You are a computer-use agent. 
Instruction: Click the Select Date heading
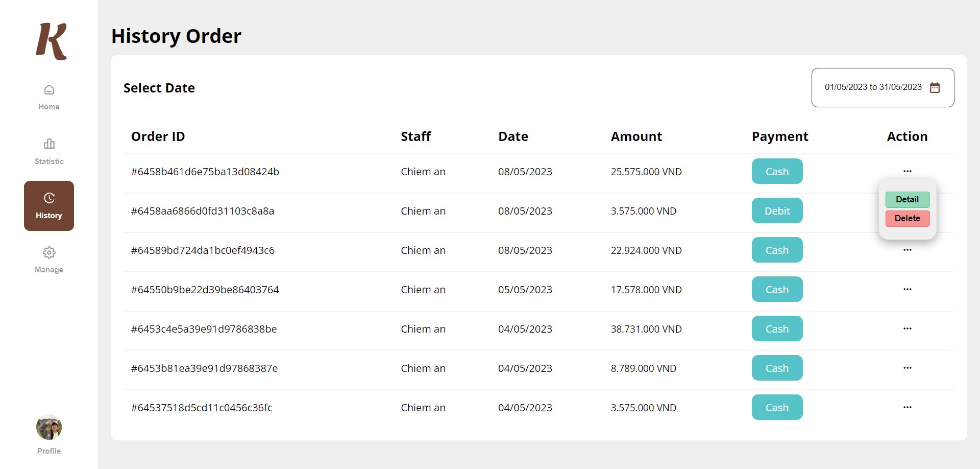click(x=159, y=87)
